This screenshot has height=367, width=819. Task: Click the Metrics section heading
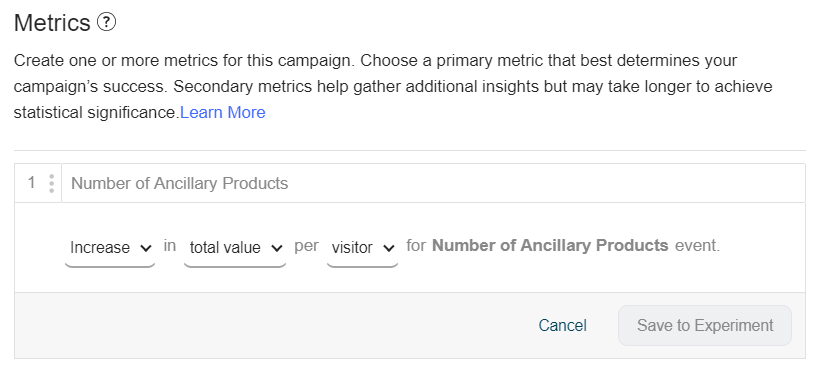[x=52, y=23]
